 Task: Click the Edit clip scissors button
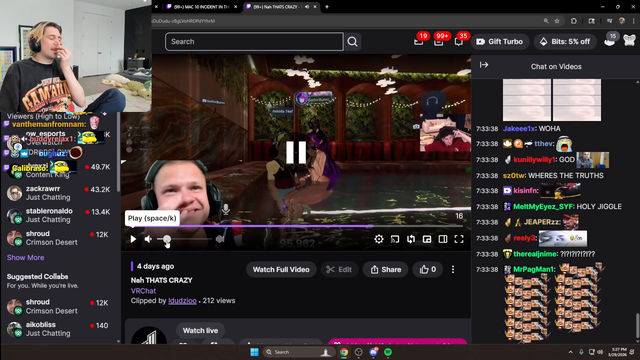coord(339,269)
